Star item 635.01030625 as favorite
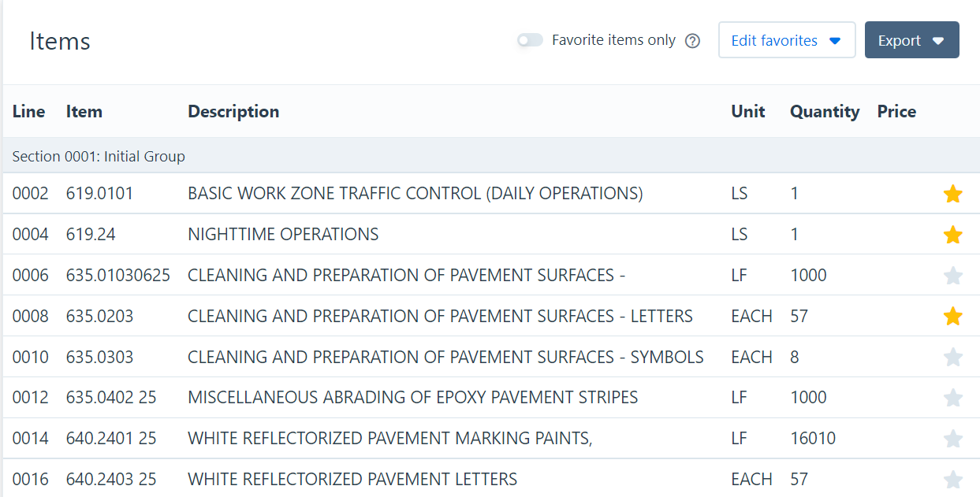Viewport: 980px width, 497px height. 952,276
